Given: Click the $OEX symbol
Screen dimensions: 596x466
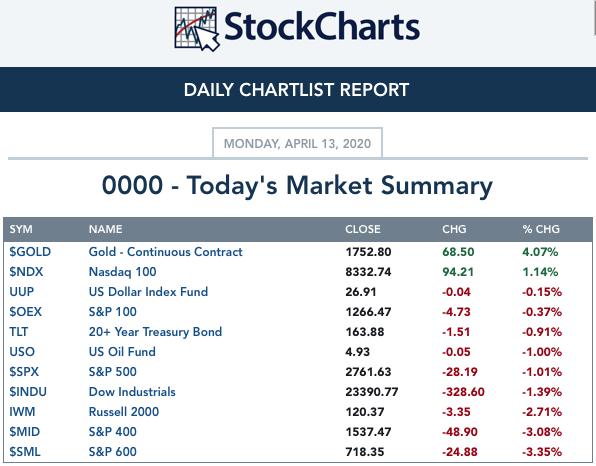Looking at the screenshot, I should pos(25,312).
